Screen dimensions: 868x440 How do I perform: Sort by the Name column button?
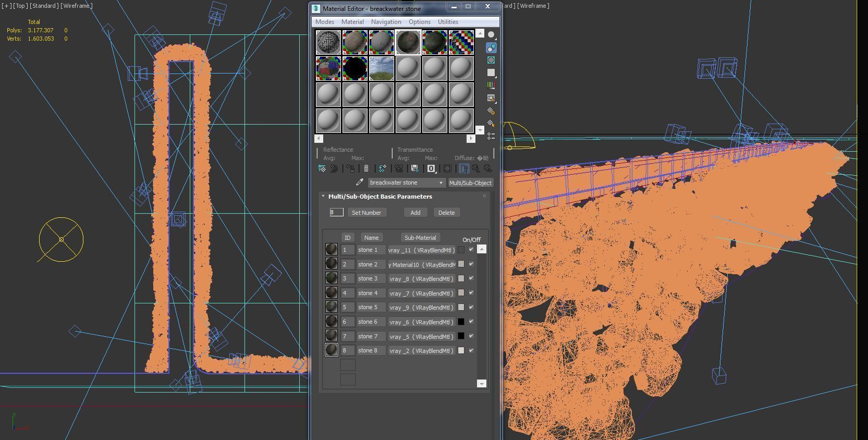[x=371, y=238]
